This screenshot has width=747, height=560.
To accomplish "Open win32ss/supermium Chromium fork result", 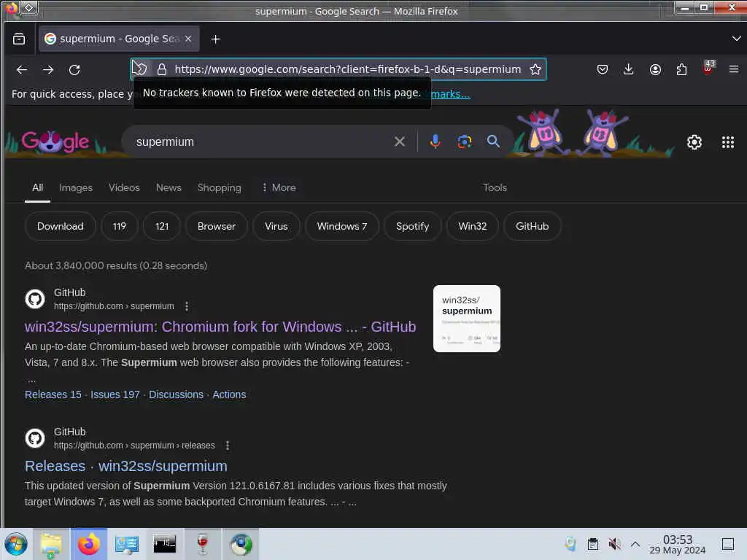I will [x=220, y=327].
